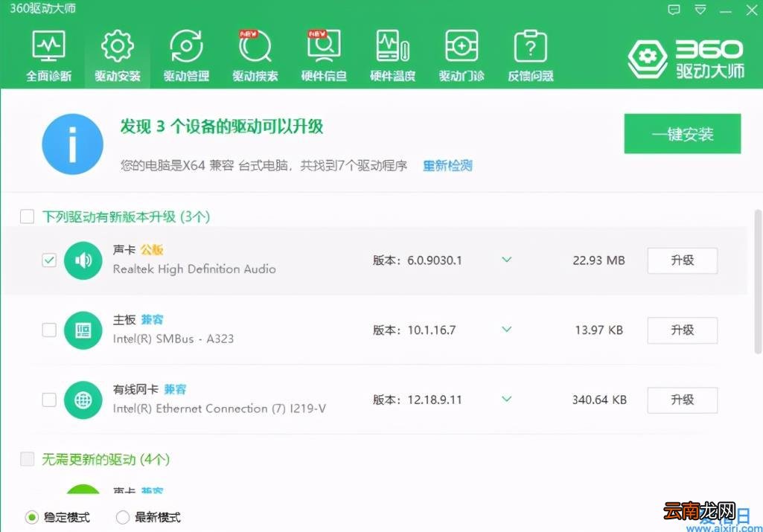Click the Realtek High Definition Audio text
The width and height of the screenshot is (763, 532).
pyautogui.click(x=194, y=269)
